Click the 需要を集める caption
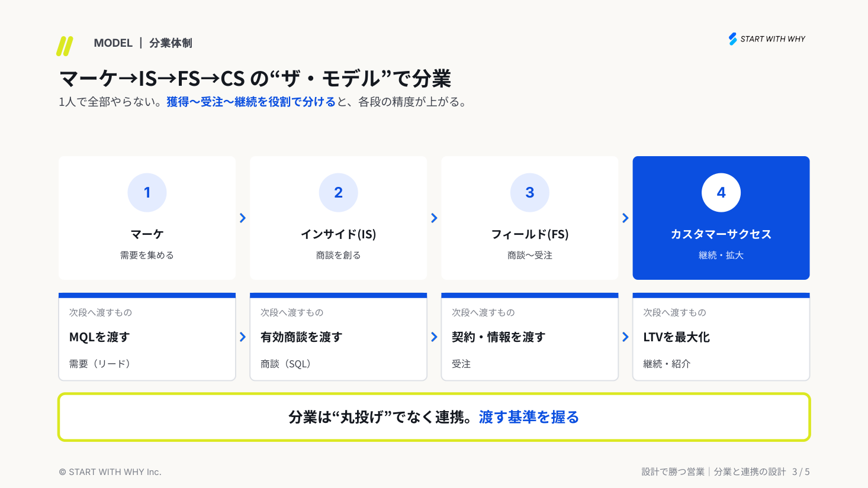 [x=147, y=255]
